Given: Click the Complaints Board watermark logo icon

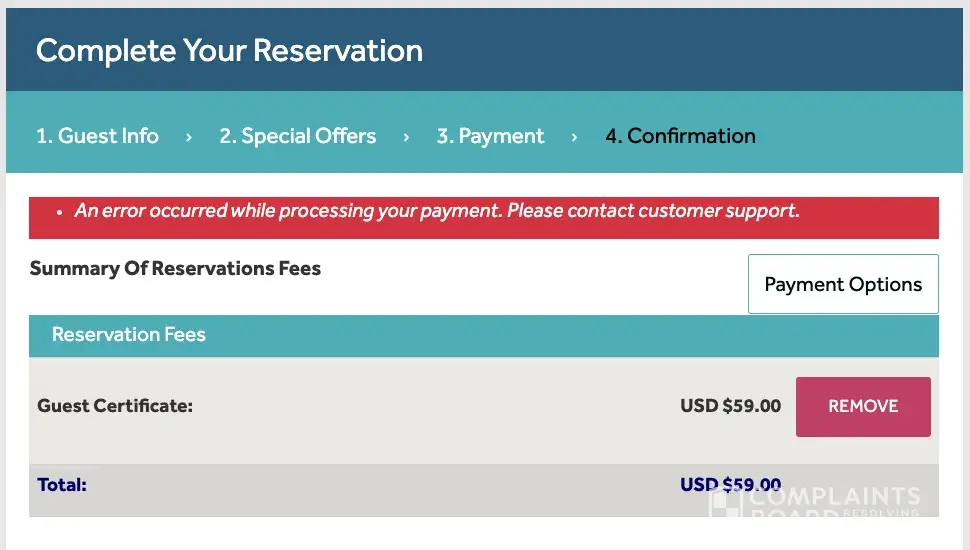Looking at the screenshot, I should 724,503.
